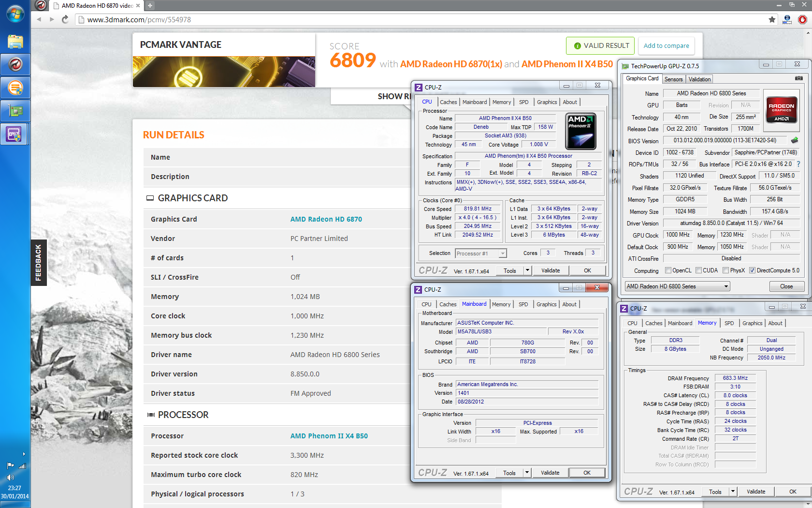
Task: Select the score value 6809
Action: [x=353, y=60]
